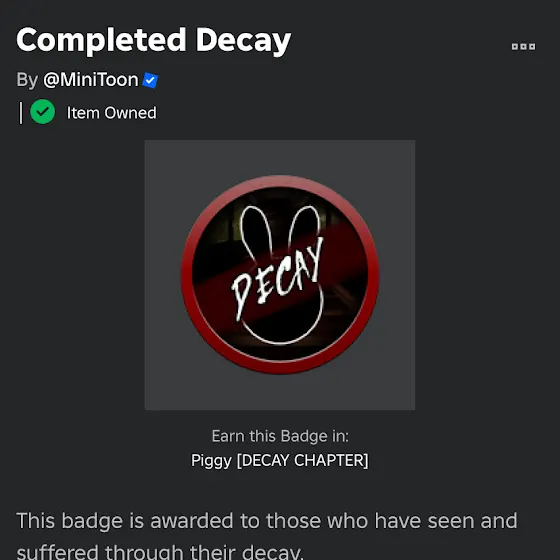Click the badge description paragraph text
Viewport: 560px width, 560px height.
[267, 536]
